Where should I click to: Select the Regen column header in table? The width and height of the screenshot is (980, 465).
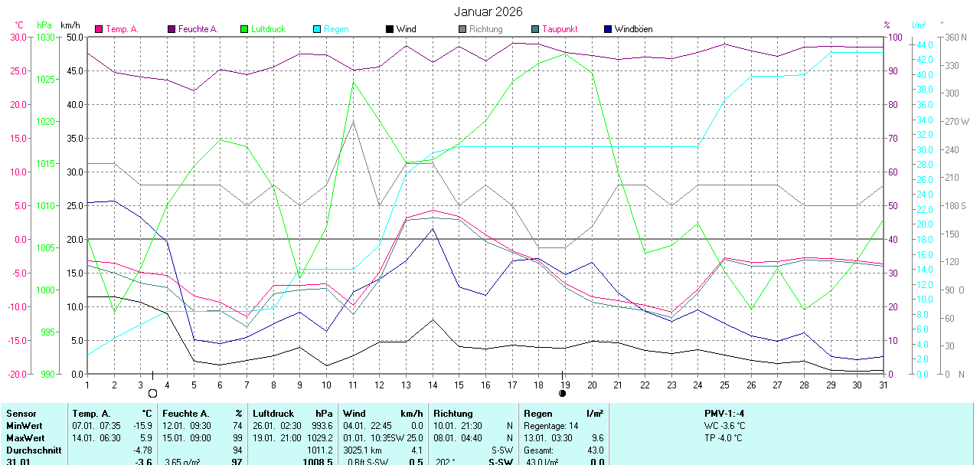tap(537, 414)
